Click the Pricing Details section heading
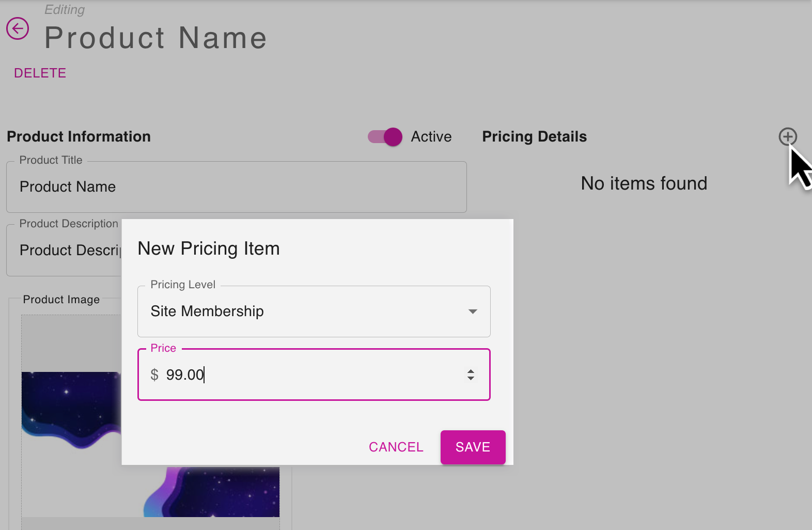The width and height of the screenshot is (812, 530). tap(535, 137)
